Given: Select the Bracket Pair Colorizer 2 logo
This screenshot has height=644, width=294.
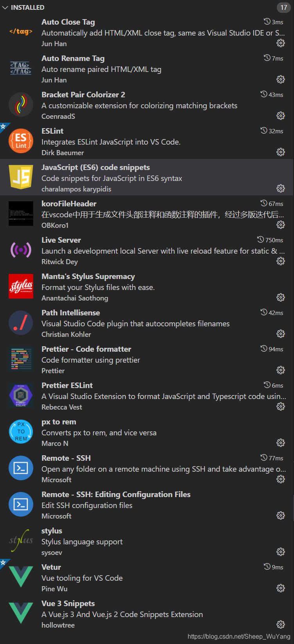Looking at the screenshot, I should tap(21, 104).
